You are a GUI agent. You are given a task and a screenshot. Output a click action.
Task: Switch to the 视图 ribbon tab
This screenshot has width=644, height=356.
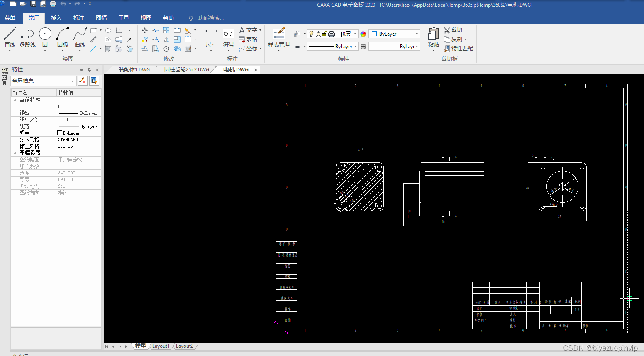coord(146,18)
